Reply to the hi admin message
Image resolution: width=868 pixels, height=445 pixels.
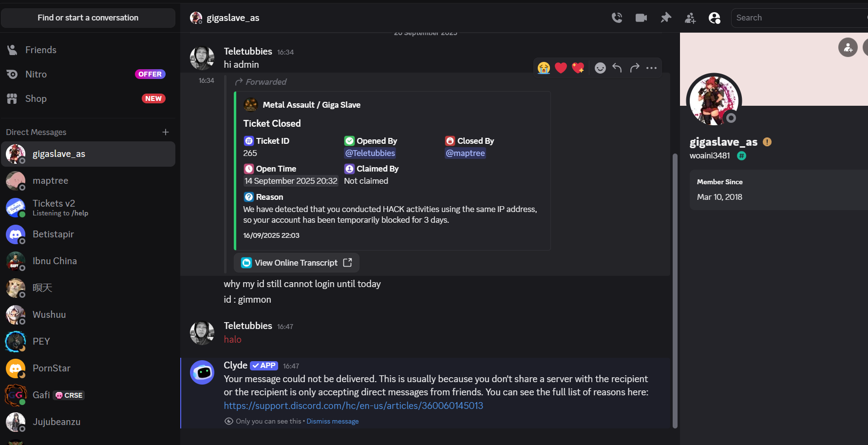point(617,68)
